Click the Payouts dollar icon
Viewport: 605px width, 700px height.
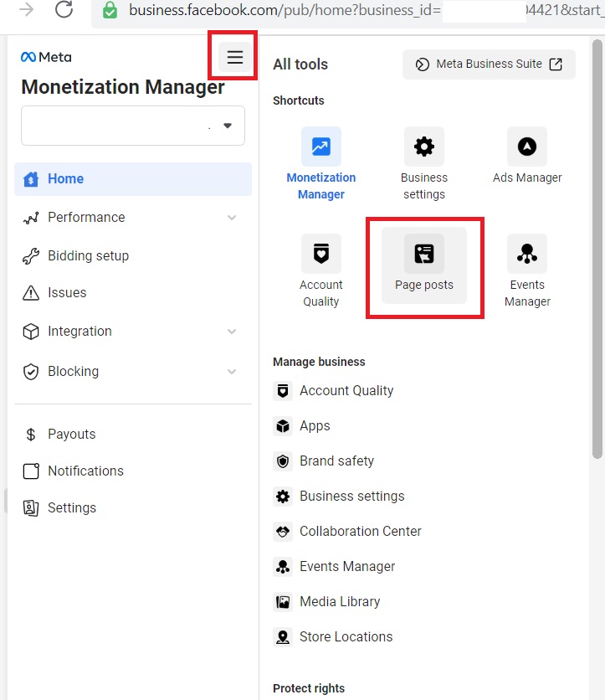31,435
